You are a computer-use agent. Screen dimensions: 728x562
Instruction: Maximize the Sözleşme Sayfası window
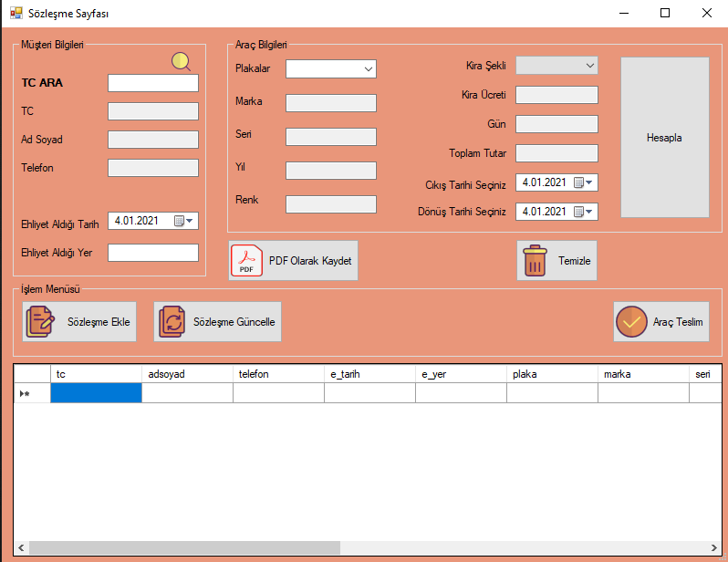[665, 13]
